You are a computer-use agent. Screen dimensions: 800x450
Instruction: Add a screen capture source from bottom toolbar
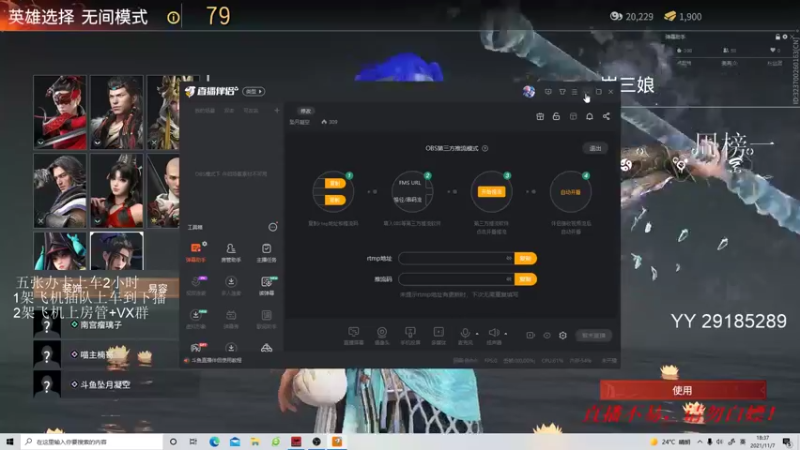pos(354,336)
